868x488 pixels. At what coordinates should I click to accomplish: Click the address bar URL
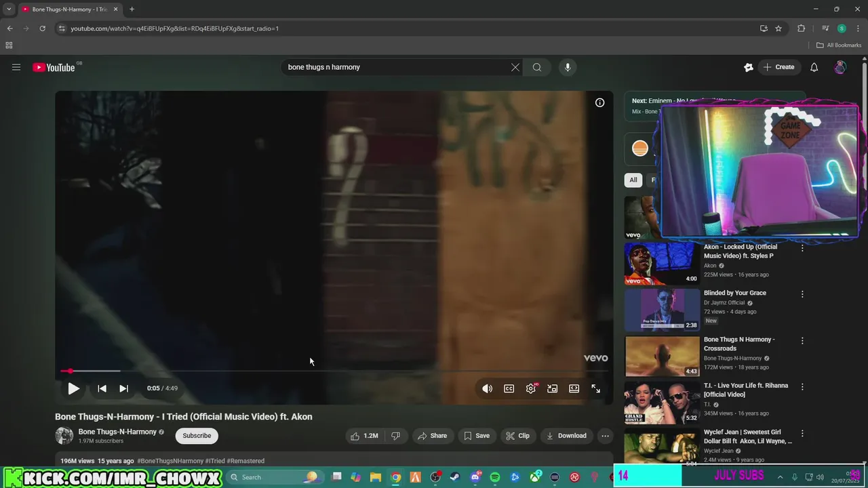click(174, 28)
